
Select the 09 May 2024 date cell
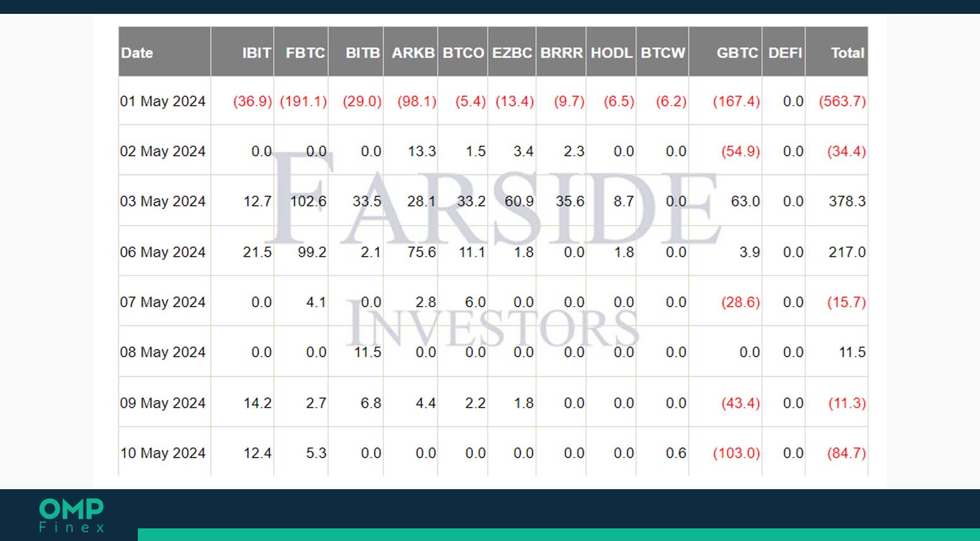(x=163, y=403)
